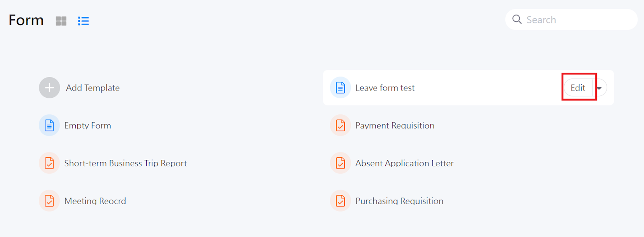Click the Leave form test icon
The image size is (644, 237).
340,88
